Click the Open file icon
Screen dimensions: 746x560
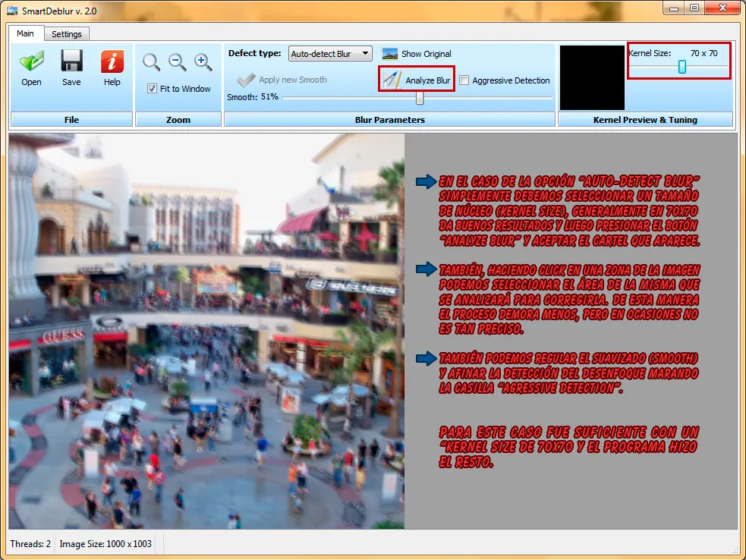click(31, 62)
